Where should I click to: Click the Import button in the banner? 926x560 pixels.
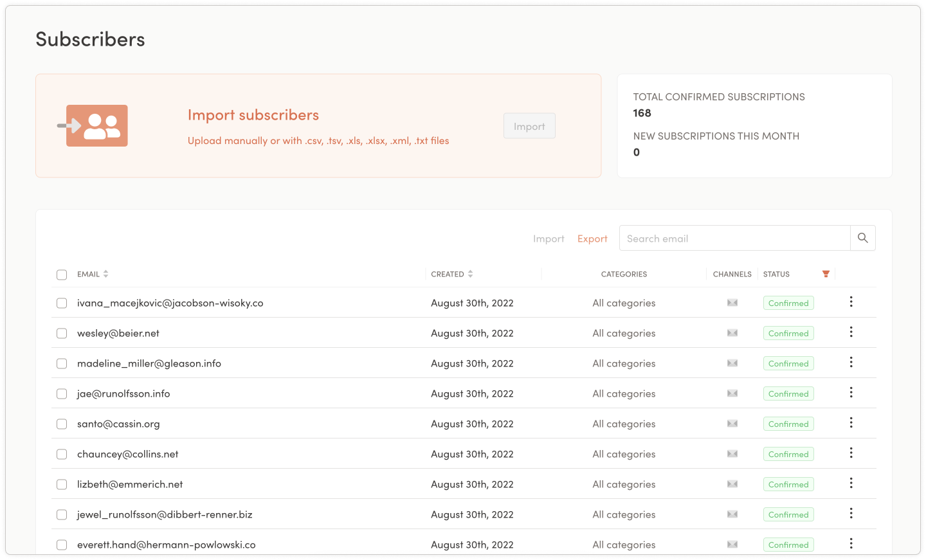click(x=529, y=126)
